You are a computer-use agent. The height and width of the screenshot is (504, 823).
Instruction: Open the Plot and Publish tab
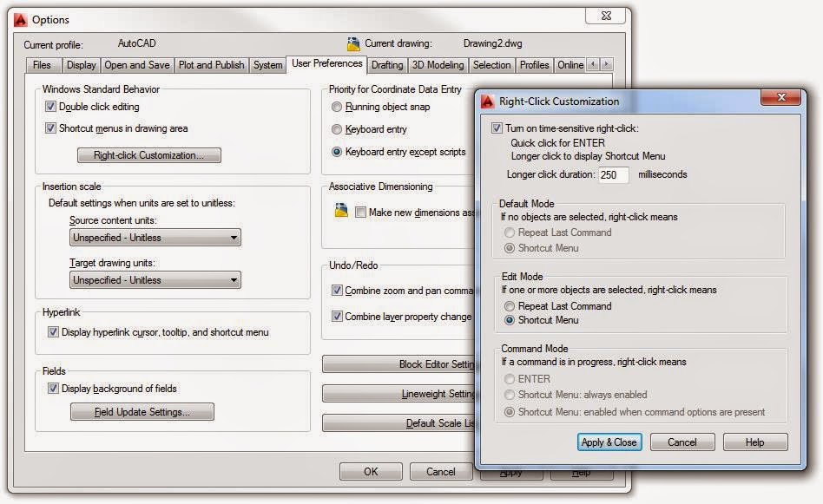(x=212, y=65)
